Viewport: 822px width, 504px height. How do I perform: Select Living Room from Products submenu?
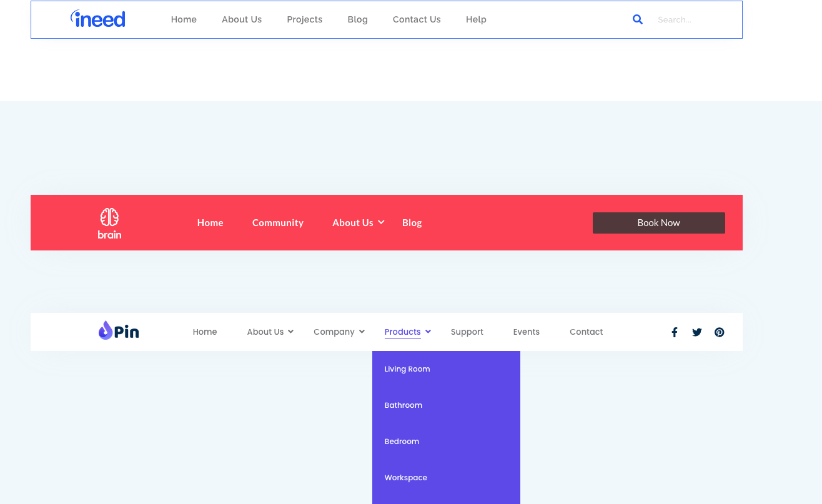point(407,369)
